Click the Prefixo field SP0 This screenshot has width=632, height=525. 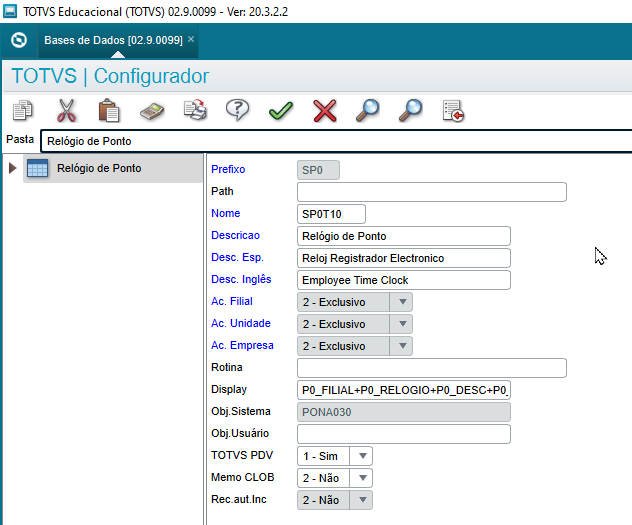[x=318, y=170]
